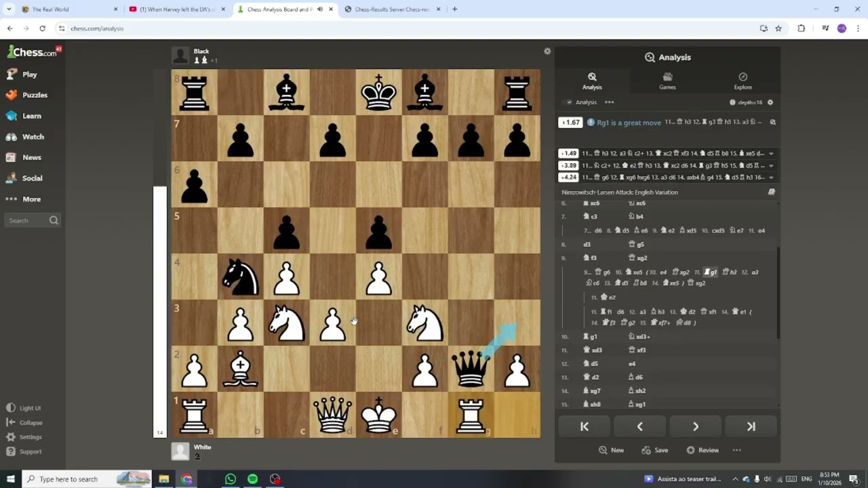Image resolution: width=868 pixels, height=488 pixels.
Task: Open Settings in the sidebar
Action: tap(24, 437)
